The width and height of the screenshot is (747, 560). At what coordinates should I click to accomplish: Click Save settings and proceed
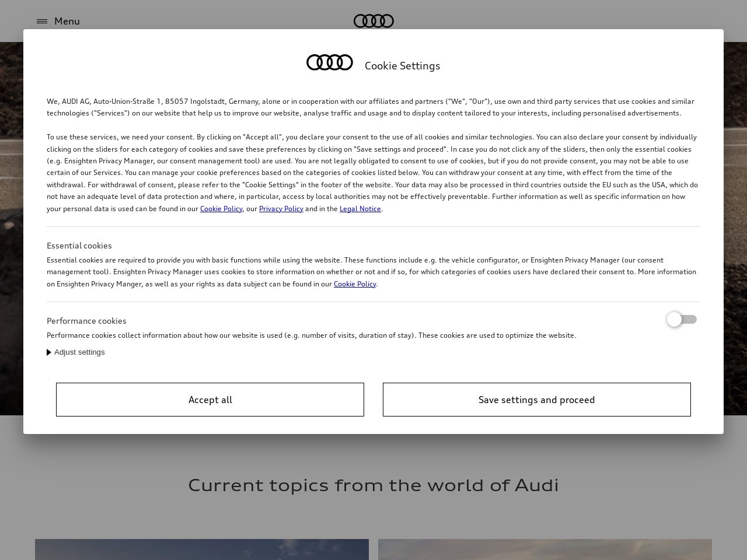point(537,400)
